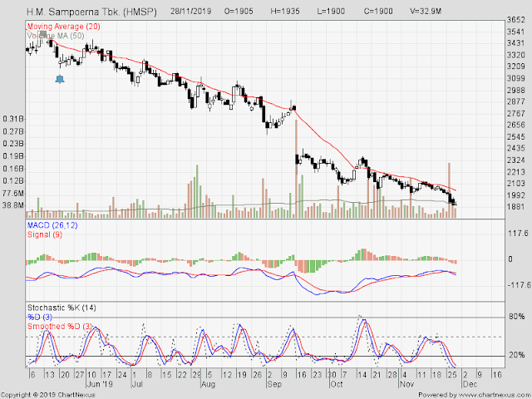Click the 1992 price axis label
532x399 pixels.
[x=515, y=195]
